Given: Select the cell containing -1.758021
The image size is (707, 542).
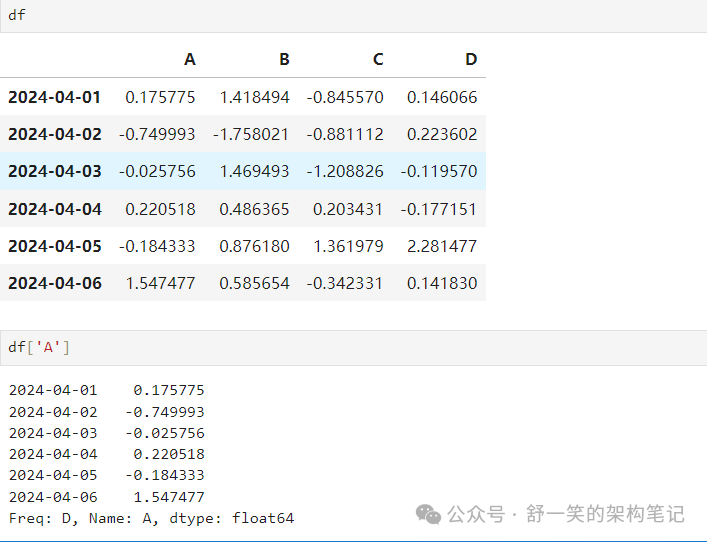Looking at the screenshot, I should (251, 134).
